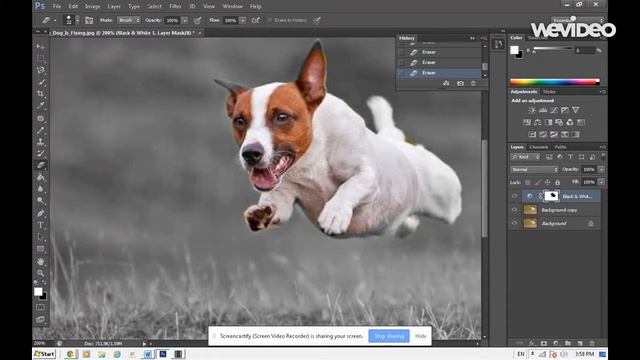
Task: Open layer Fill dropdown arrow
Action: pyautogui.click(x=601, y=182)
